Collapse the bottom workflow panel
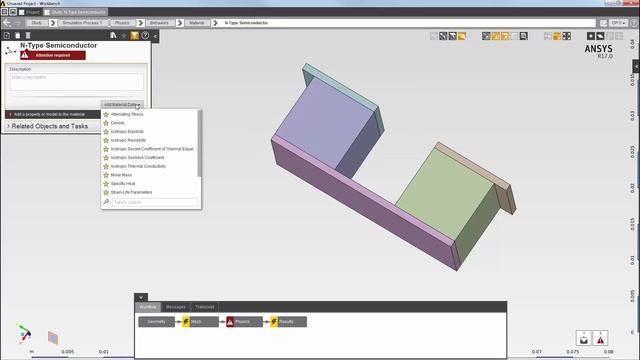Screen dimensions: 640x360 [141, 298]
